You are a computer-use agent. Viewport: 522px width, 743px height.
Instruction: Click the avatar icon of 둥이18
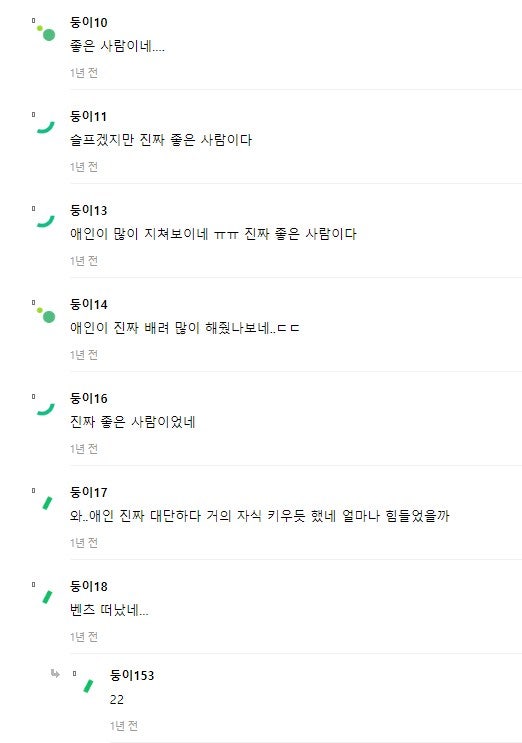tap(47, 597)
